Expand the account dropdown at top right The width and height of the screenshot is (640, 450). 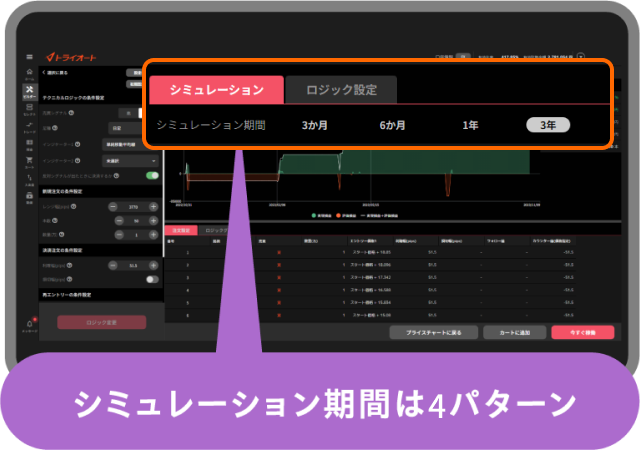click(x=581, y=56)
